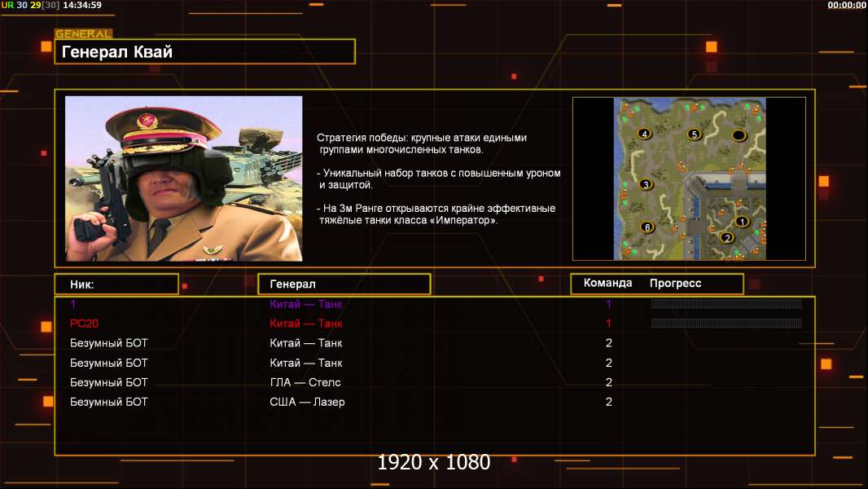The height and width of the screenshot is (489, 868).
Task: Click purple 'Китай — Танк' in player 1 row
Action: tap(305, 303)
